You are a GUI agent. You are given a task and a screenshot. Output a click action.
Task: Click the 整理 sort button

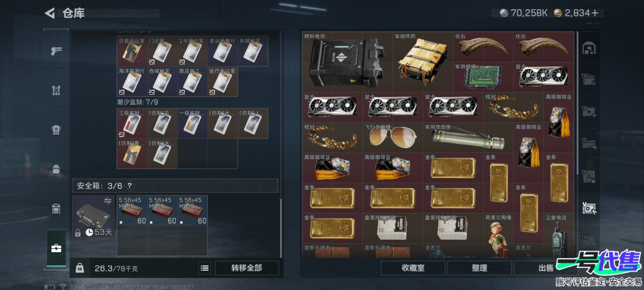(480, 268)
